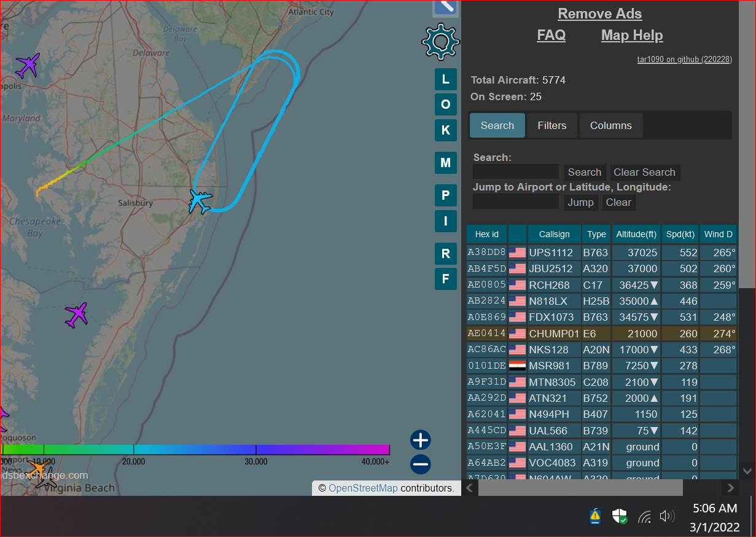The width and height of the screenshot is (756, 537).
Task: Select the FDX1073 row
Action: pos(602,317)
